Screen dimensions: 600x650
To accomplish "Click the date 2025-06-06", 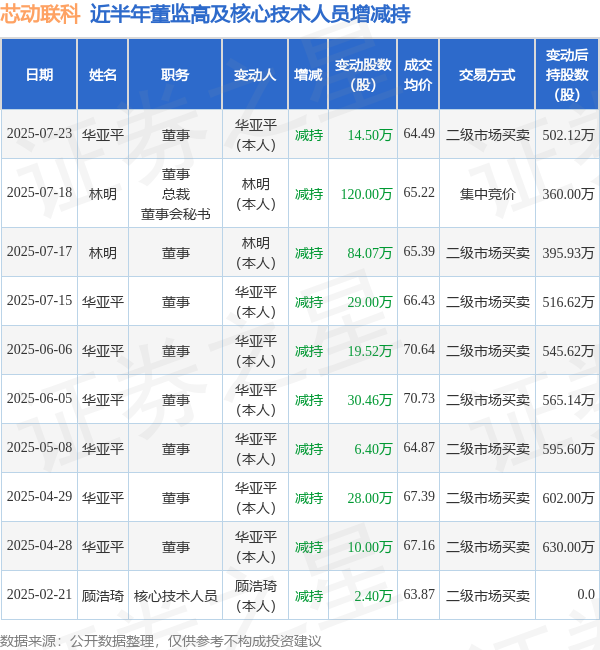I will pyautogui.click(x=39, y=350).
